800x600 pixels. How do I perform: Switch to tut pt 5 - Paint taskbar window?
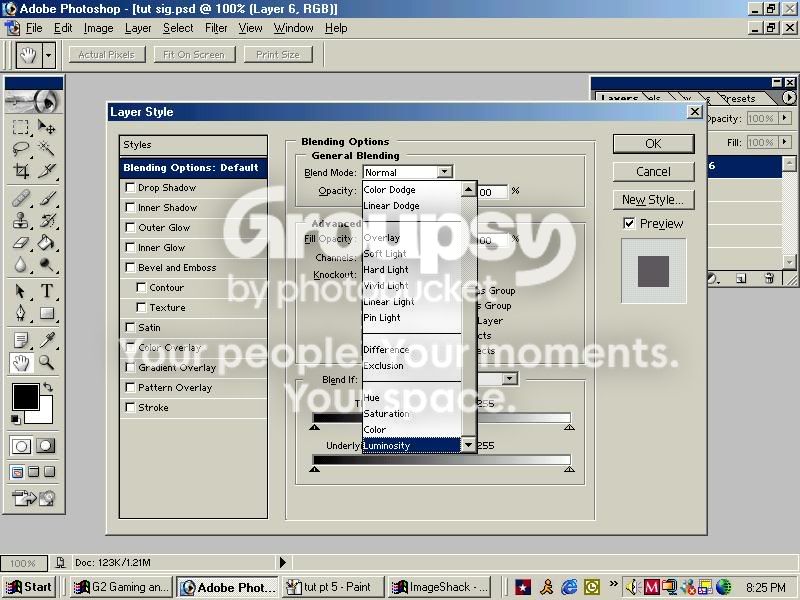pos(331,587)
